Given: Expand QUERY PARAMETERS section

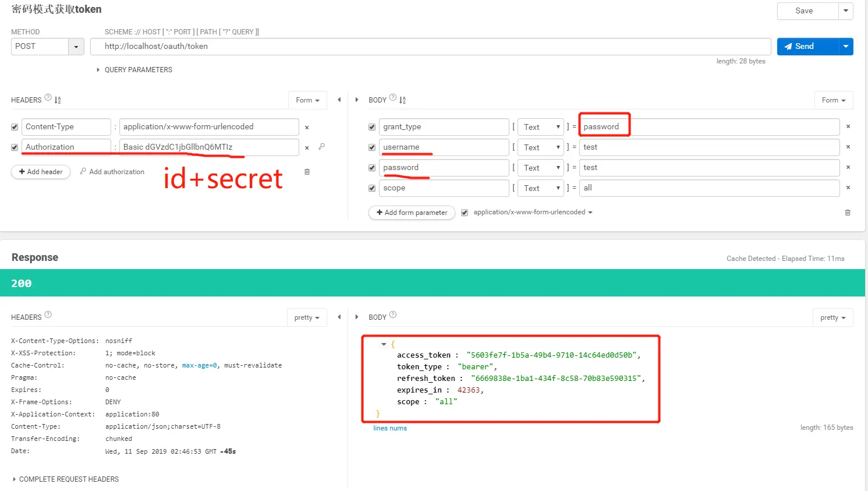Looking at the screenshot, I should 134,70.
